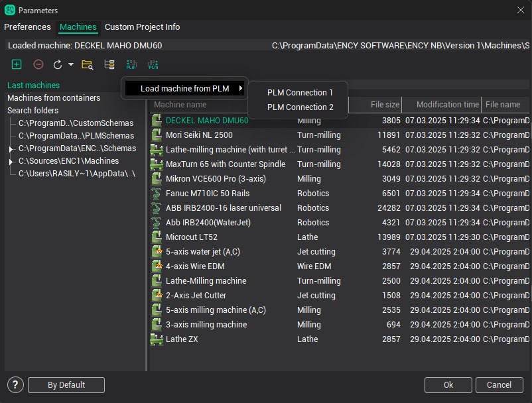532x403 pixels.
Task: Click the yellow search folder icon
Action: tap(87, 64)
